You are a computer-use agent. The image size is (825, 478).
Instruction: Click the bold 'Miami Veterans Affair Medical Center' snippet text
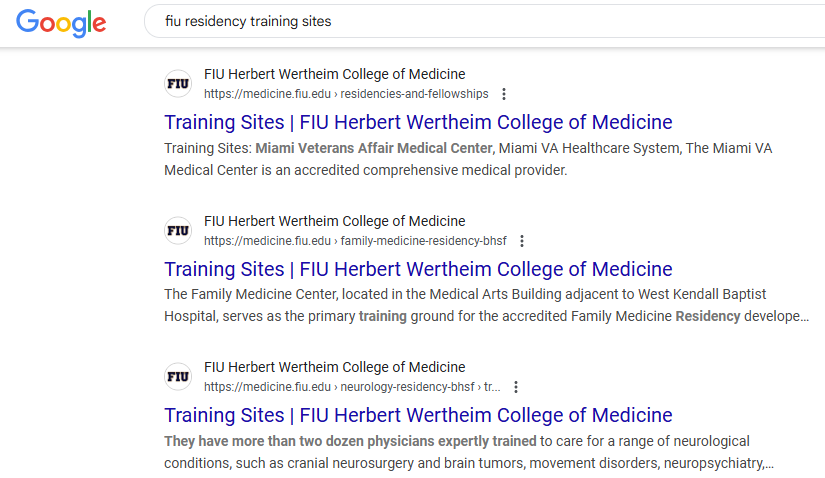pos(374,148)
